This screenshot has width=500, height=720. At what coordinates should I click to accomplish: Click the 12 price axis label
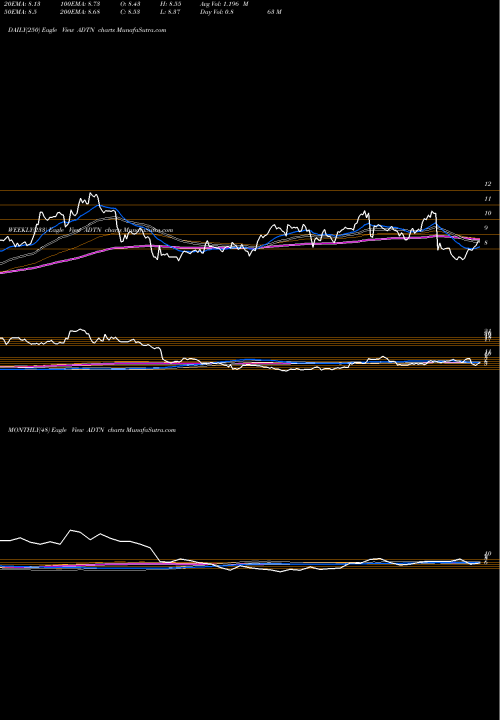pos(488,184)
